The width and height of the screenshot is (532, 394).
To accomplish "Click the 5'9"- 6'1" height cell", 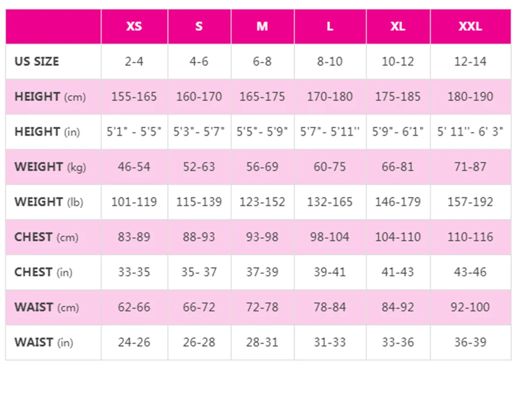I will click(x=398, y=131).
